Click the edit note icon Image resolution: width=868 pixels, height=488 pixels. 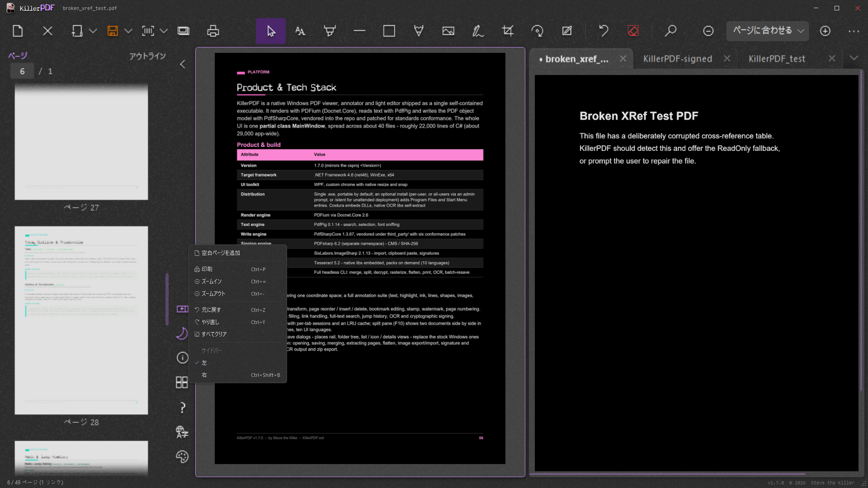click(567, 31)
